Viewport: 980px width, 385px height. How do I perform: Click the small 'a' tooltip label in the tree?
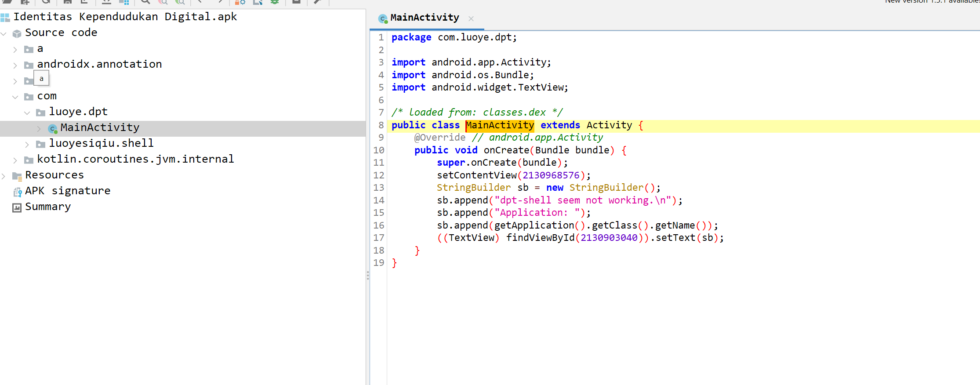point(41,79)
